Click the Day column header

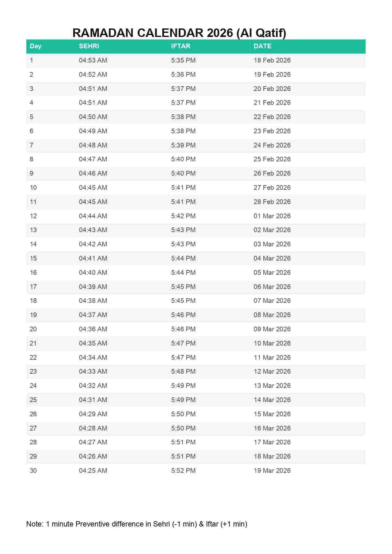click(35, 46)
